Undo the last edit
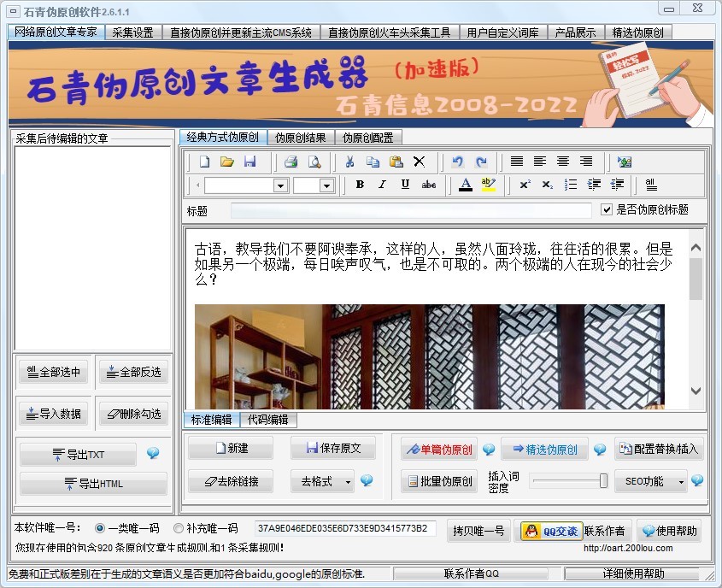 click(x=457, y=162)
